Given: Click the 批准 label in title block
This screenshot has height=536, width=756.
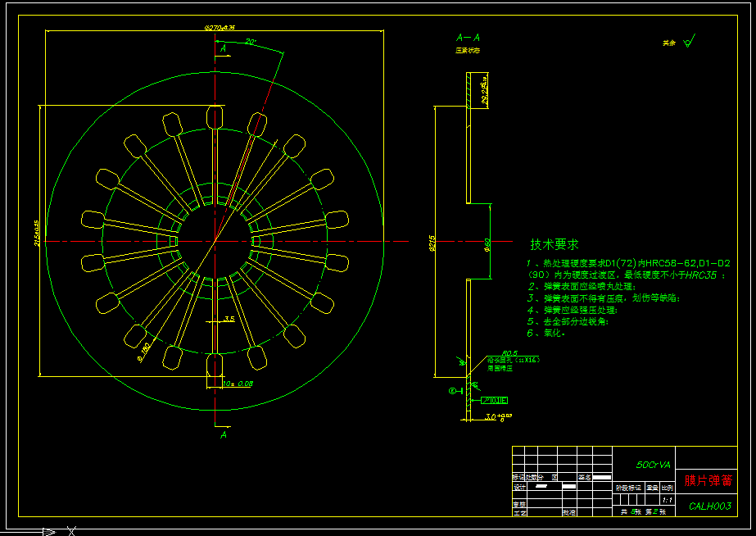Looking at the screenshot, I should pos(569,512).
